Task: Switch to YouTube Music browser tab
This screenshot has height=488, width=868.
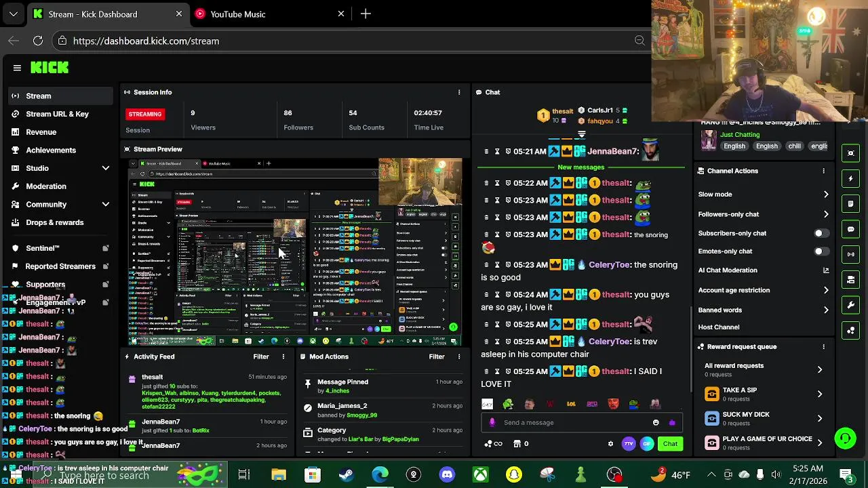Action: [x=271, y=14]
